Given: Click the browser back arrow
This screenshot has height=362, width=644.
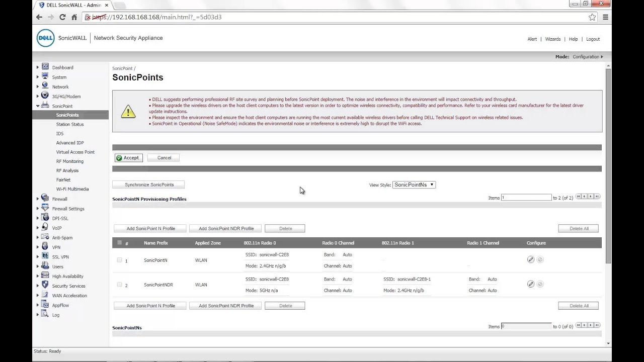Looking at the screenshot, I should tap(39, 17).
